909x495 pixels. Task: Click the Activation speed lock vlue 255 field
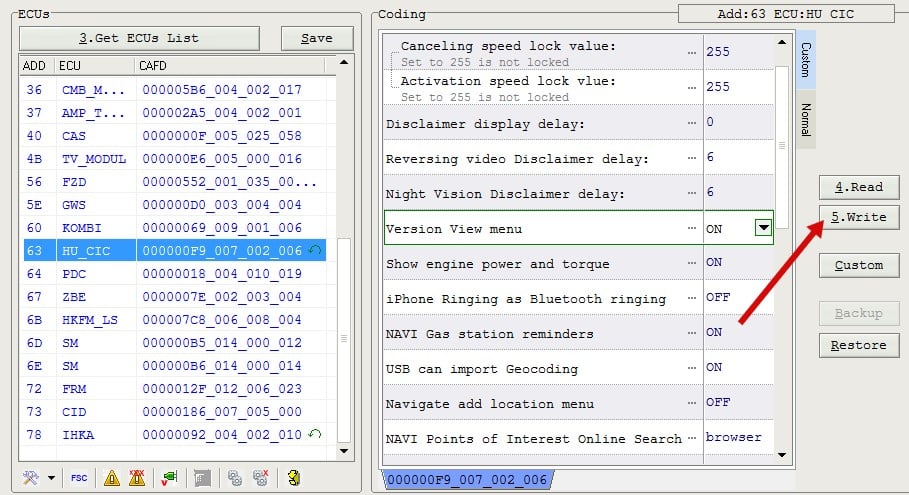739,87
